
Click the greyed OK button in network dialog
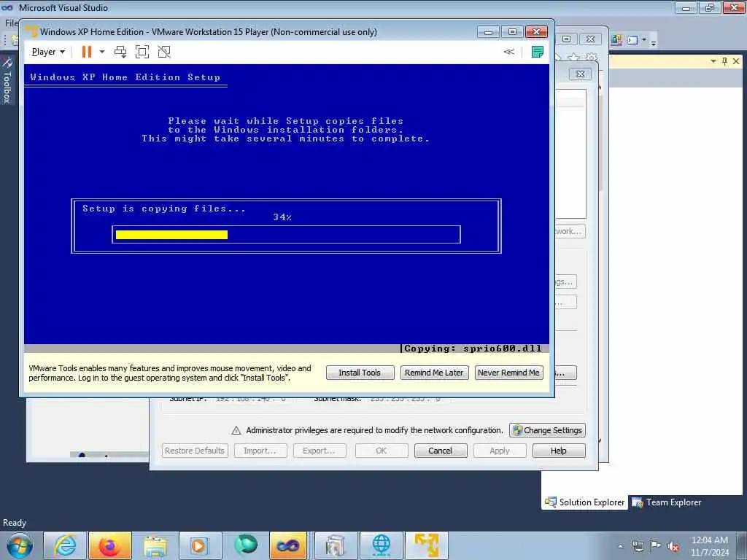click(x=381, y=451)
